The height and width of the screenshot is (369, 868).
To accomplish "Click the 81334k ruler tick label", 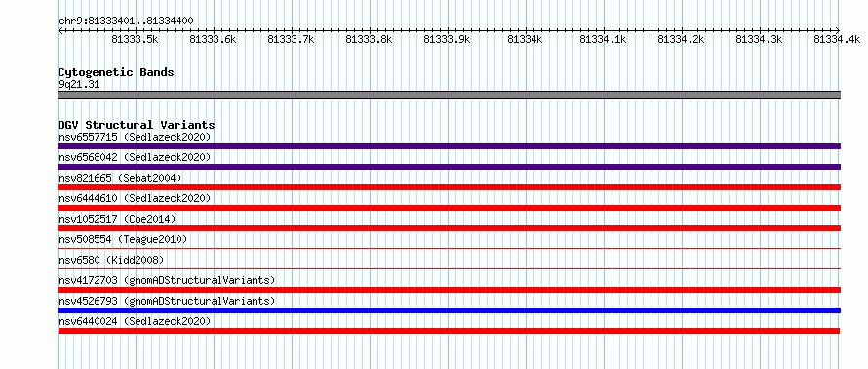I will (x=525, y=40).
